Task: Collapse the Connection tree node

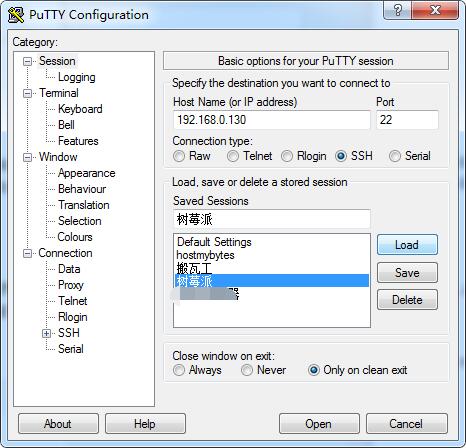Action: 27,253
